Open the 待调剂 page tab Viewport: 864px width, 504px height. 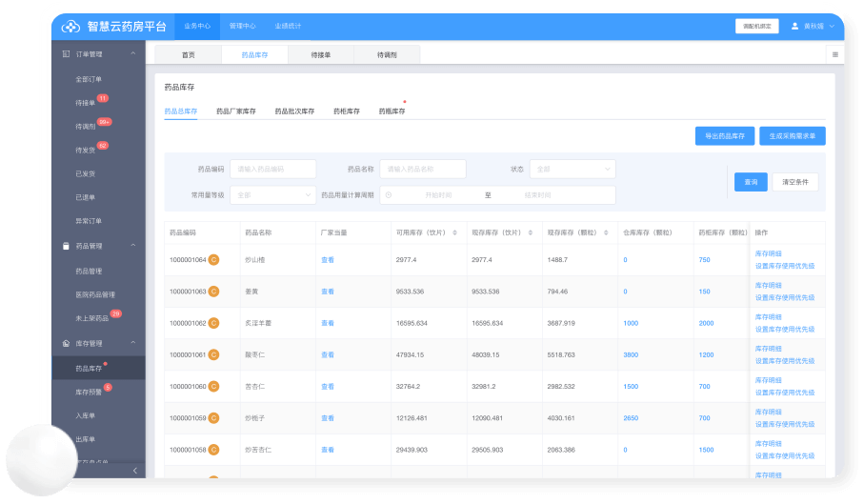(x=387, y=54)
